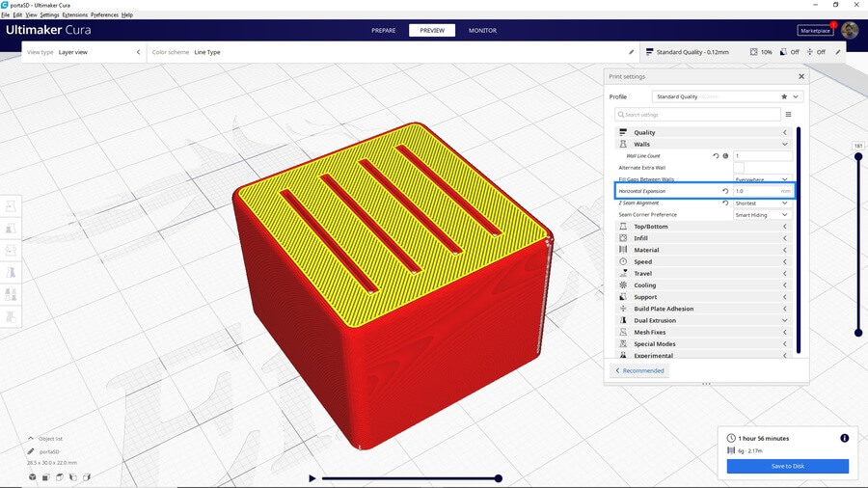Click the pencil icon next to portaSD

pos(31,451)
